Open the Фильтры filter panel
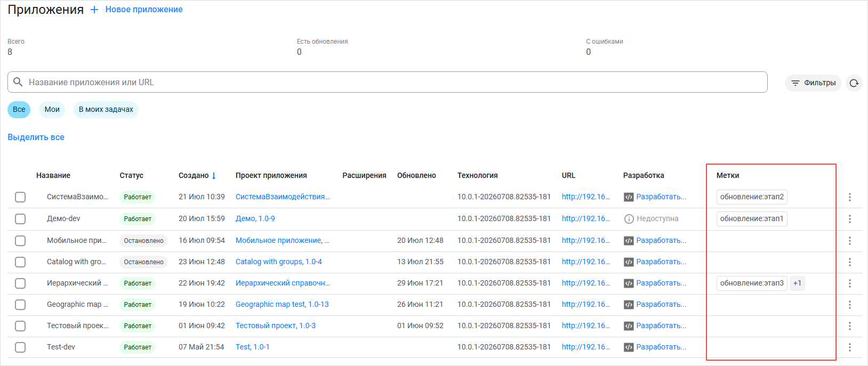The height and width of the screenshot is (366, 868). coord(813,83)
